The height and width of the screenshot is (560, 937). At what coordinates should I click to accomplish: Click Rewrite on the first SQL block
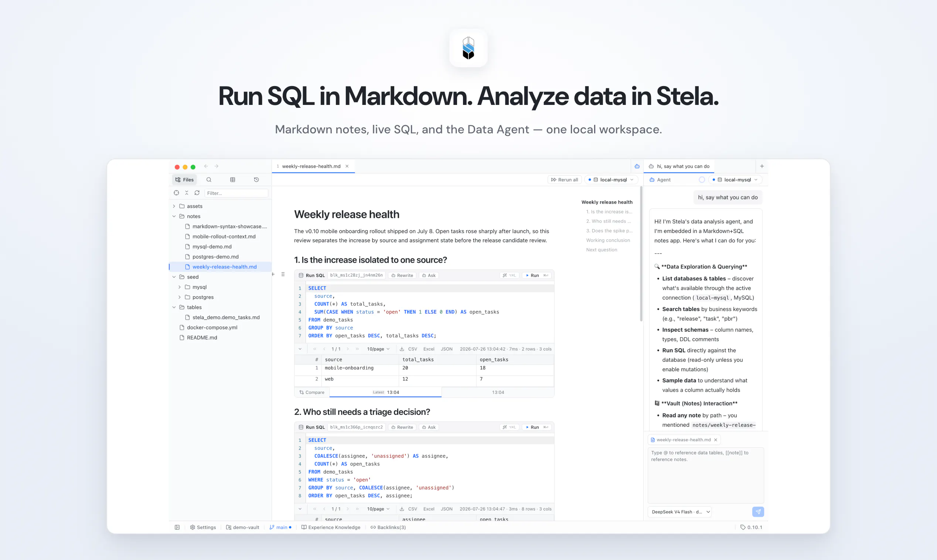[x=402, y=276]
